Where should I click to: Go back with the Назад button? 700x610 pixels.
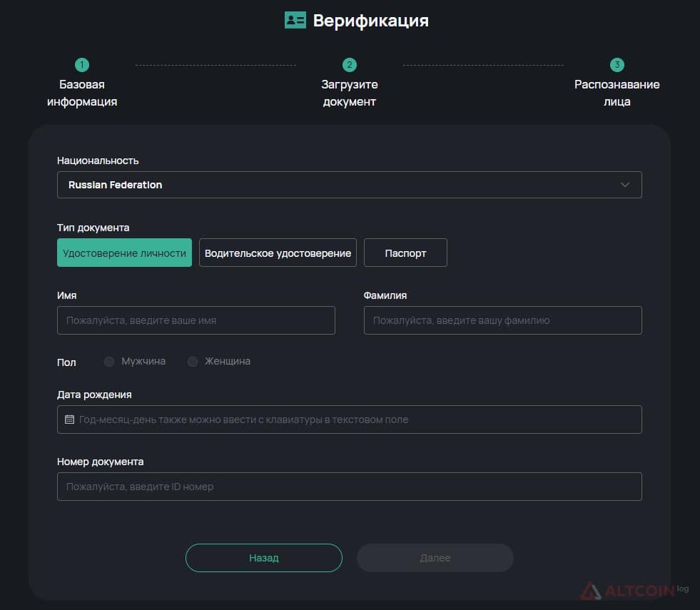pos(264,558)
